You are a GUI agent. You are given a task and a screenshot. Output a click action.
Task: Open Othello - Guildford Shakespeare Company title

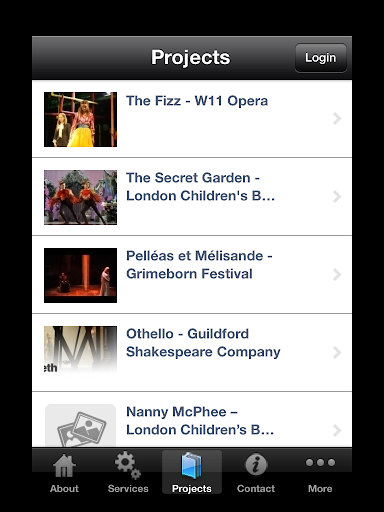click(x=203, y=343)
